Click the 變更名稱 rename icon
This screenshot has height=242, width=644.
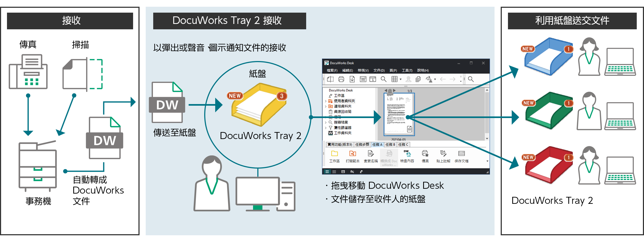tap(371, 154)
